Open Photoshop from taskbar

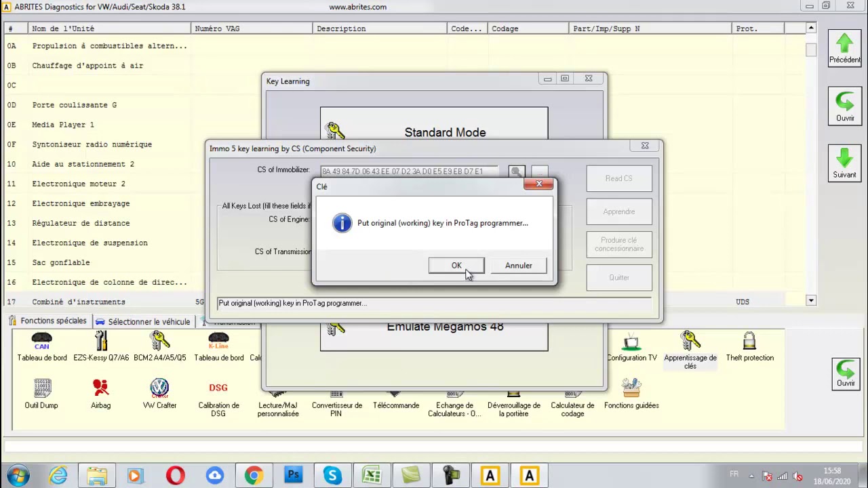(x=293, y=476)
